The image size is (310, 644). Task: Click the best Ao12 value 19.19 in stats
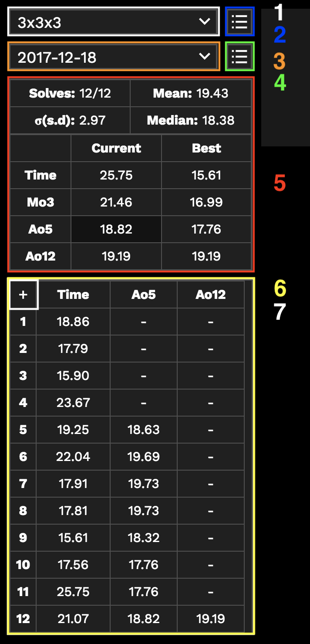[206, 256]
